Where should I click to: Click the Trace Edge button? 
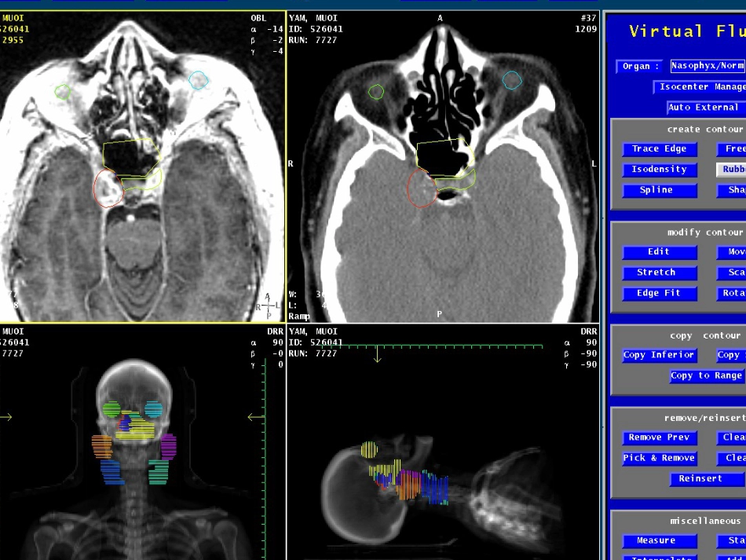[x=660, y=149]
